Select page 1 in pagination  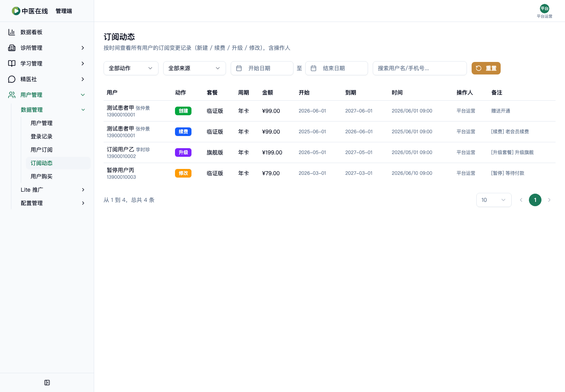pyautogui.click(x=535, y=200)
